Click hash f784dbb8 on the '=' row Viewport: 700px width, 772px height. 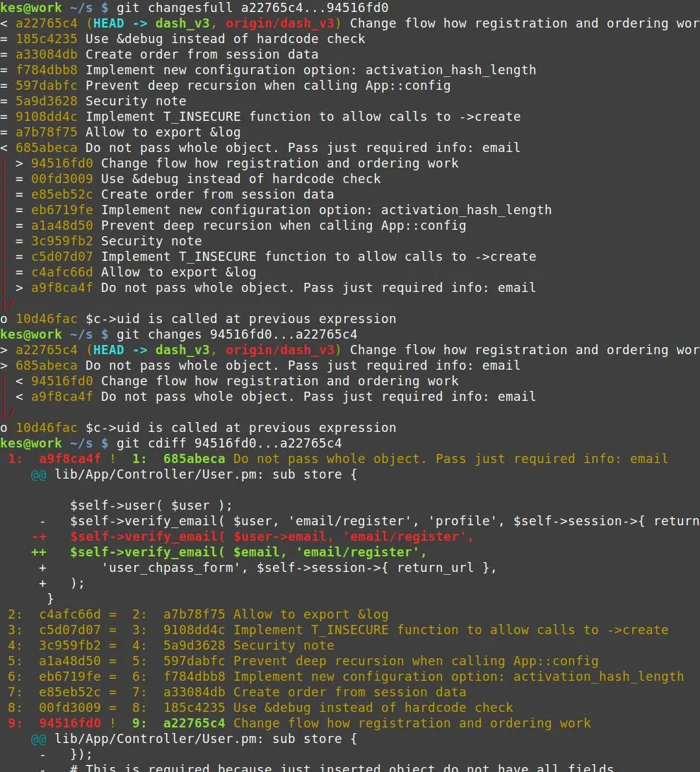pyautogui.click(x=46, y=70)
